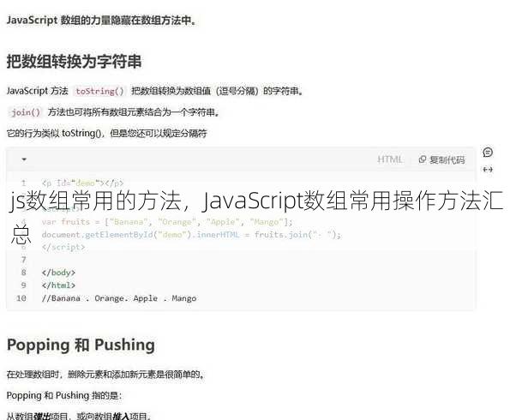This screenshot has width=516, height=420.
Task: Click the 复制代码 copy code button
Action: [441, 159]
